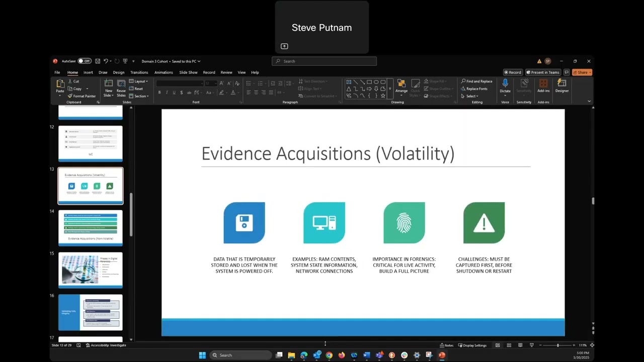The height and width of the screenshot is (362, 644).
Task: Toggle Justify paragraph alignment
Action: coord(271,93)
